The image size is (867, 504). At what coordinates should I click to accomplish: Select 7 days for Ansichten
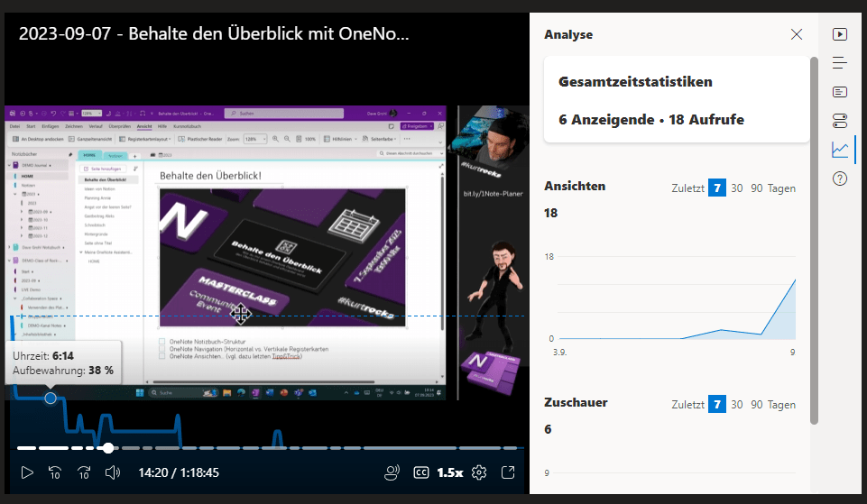(x=717, y=188)
